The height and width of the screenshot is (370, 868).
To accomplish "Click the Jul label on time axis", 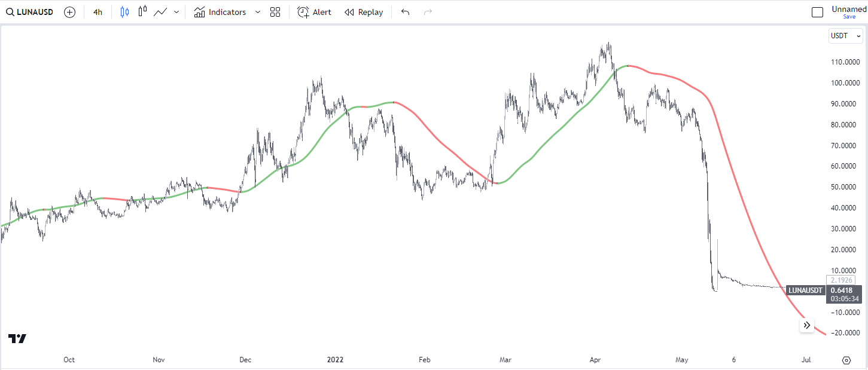I will [806, 360].
